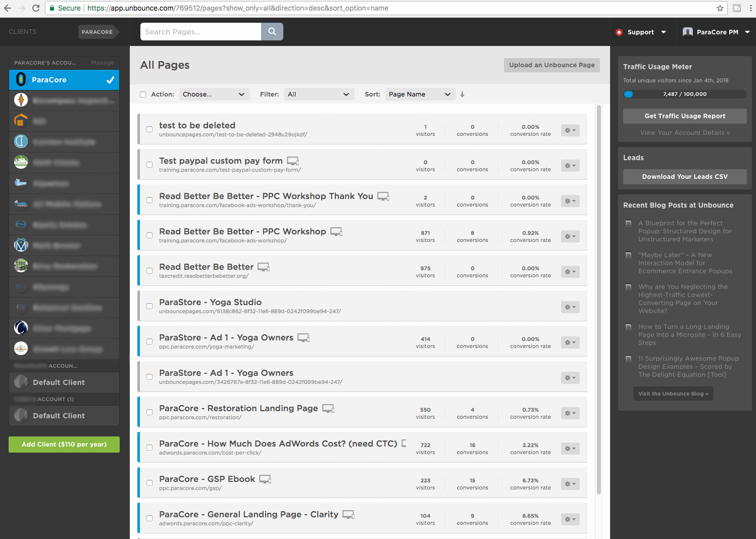Click Add Client ($110 per year)
Screen dimensions: 756x539
[x=64, y=445]
